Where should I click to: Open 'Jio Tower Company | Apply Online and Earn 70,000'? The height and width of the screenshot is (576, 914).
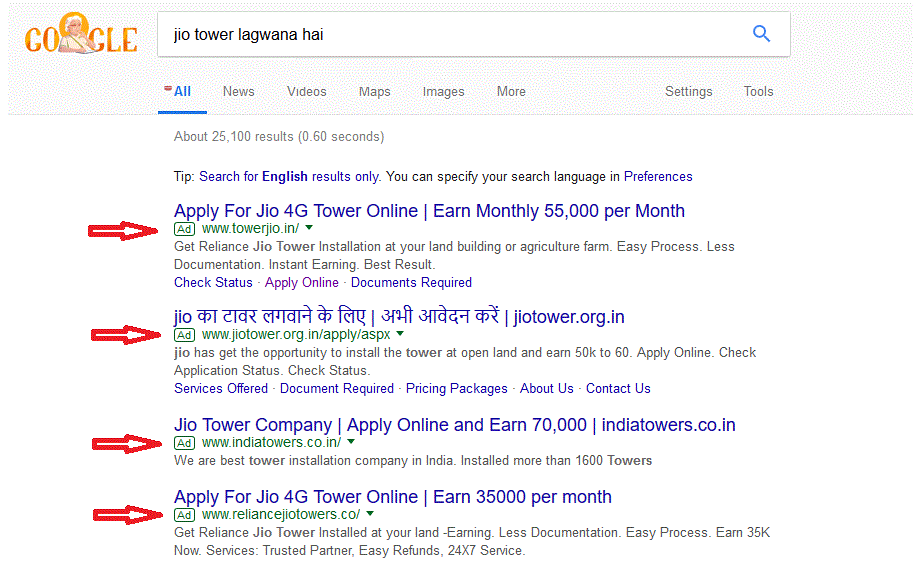(x=455, y=425)
